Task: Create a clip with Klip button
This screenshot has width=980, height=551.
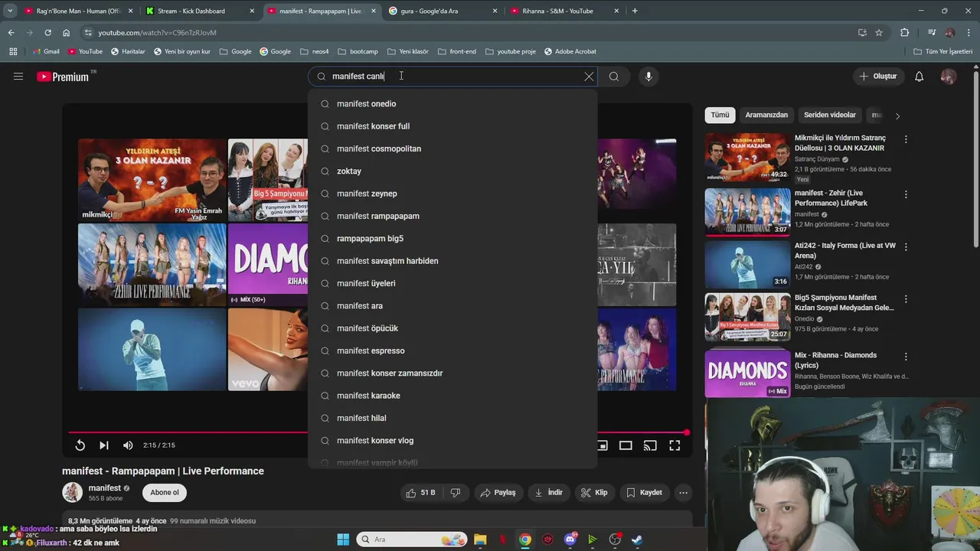Action: click(x=594, y=493)
